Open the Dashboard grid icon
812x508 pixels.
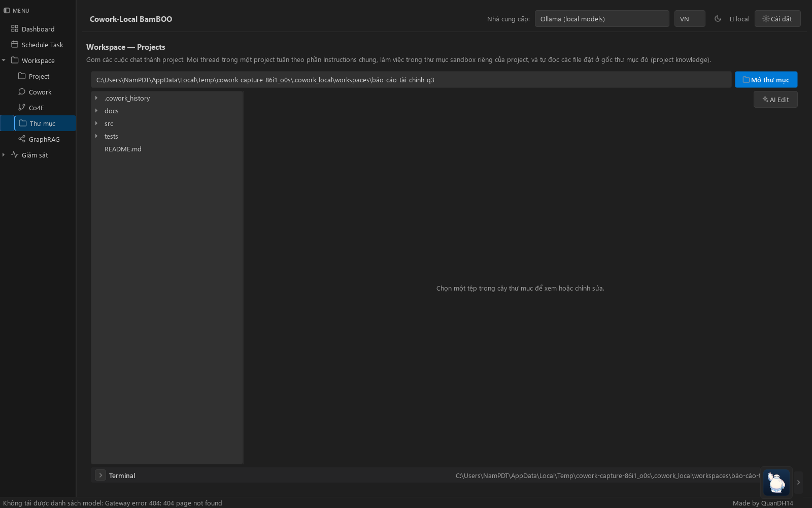pyautogui.click(x=15, y=29)
